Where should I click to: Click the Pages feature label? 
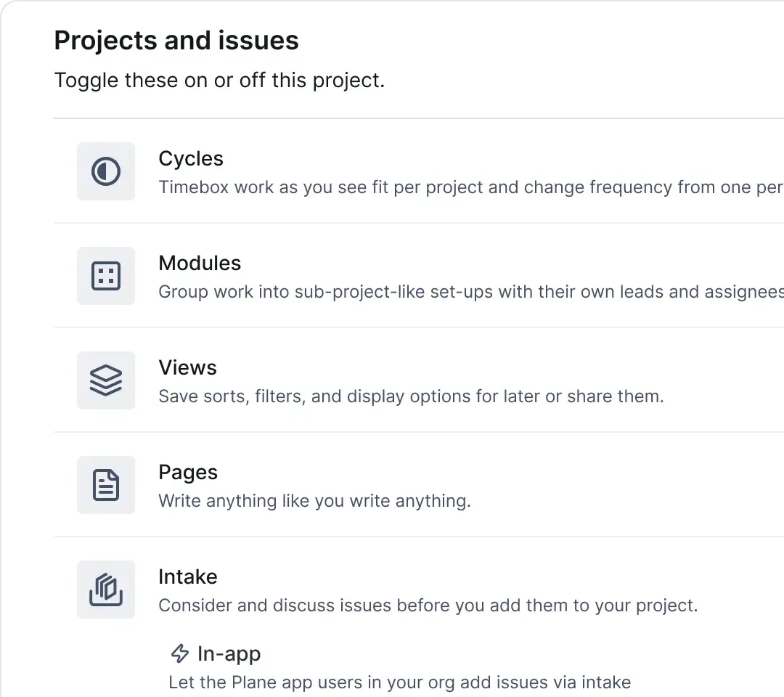[187, 472]
